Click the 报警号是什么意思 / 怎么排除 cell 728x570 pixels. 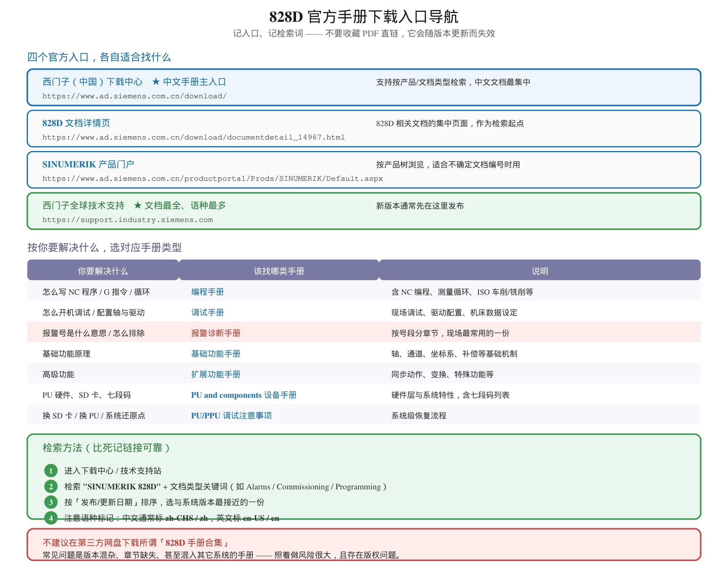(x=93, y=334)
